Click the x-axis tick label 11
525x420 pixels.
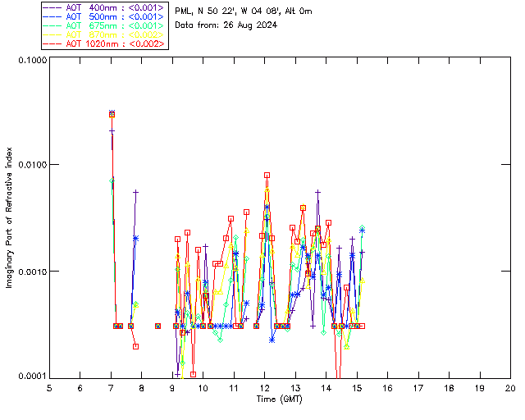pyautogui.click(x=234, y=388)
